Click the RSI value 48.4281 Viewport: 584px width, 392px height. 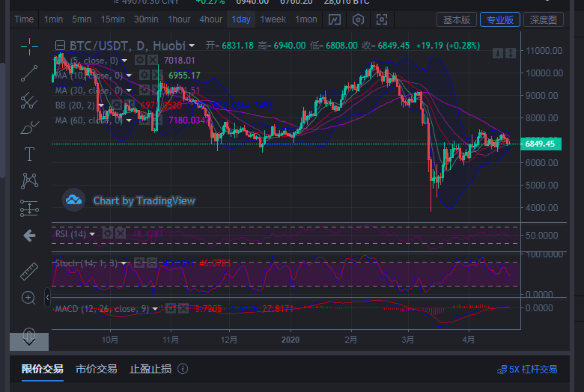click(x=147, y=234)
